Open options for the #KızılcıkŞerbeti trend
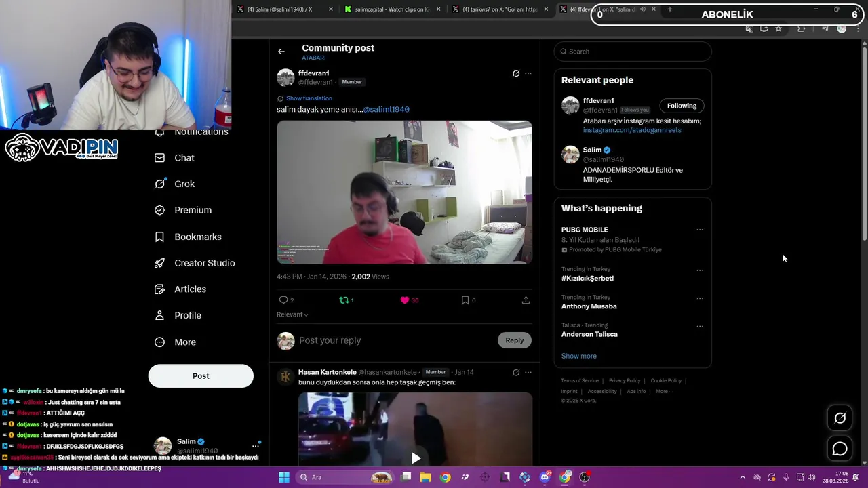 click(x=700, y=270)
